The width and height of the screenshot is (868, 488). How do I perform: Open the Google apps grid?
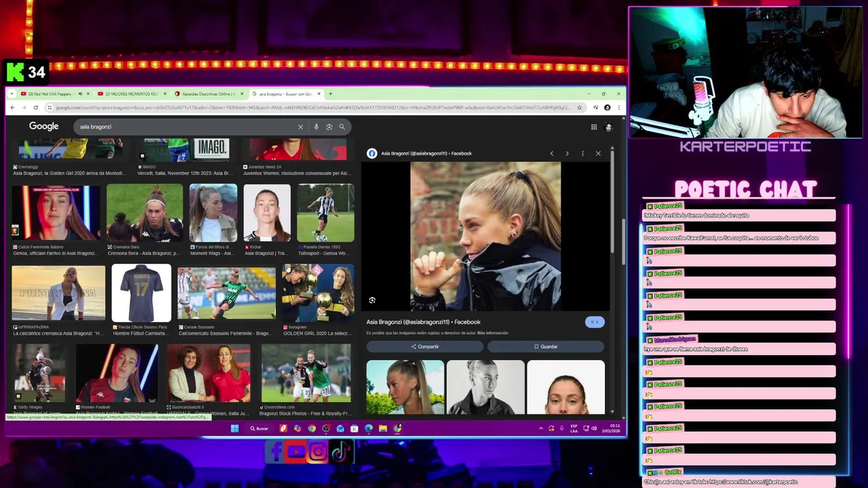tap(593, 127)
